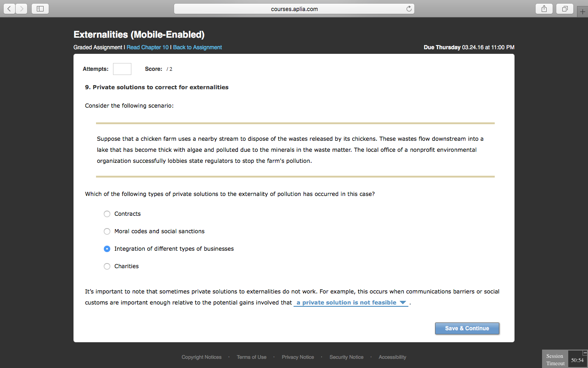Screen dimensions: 588x368
Task: Open the Accessibility footer link
Action: (x=392, y=357)
